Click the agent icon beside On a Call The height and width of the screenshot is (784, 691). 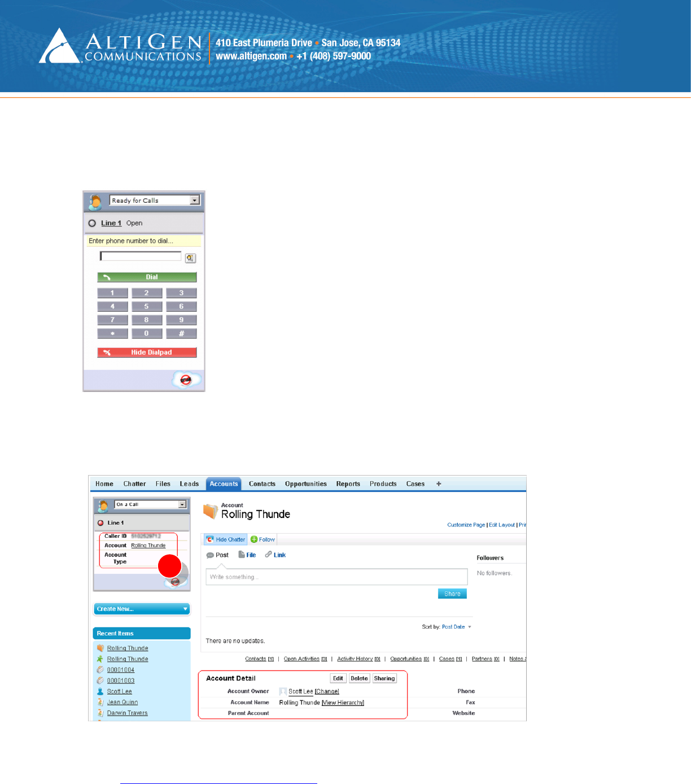point(103,506)
